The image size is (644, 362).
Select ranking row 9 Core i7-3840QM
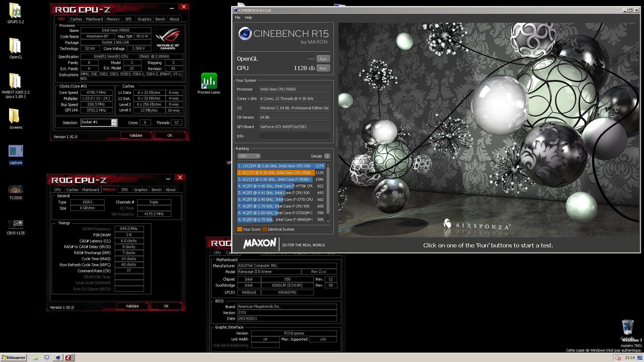[x=281, y=220]
